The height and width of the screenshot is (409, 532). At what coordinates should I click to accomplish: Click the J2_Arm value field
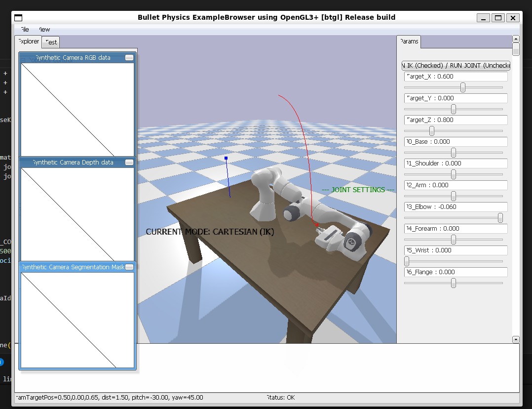point(456,185)
